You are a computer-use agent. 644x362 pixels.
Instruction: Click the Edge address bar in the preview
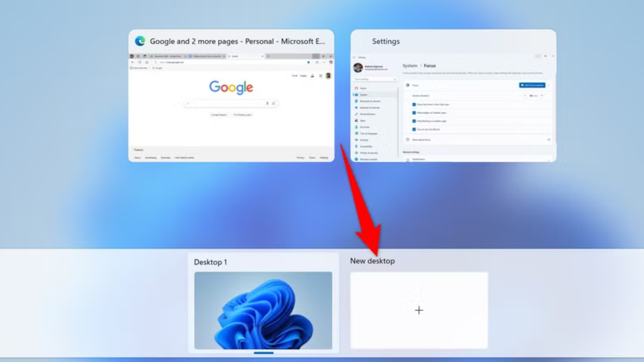coord(231,62)
